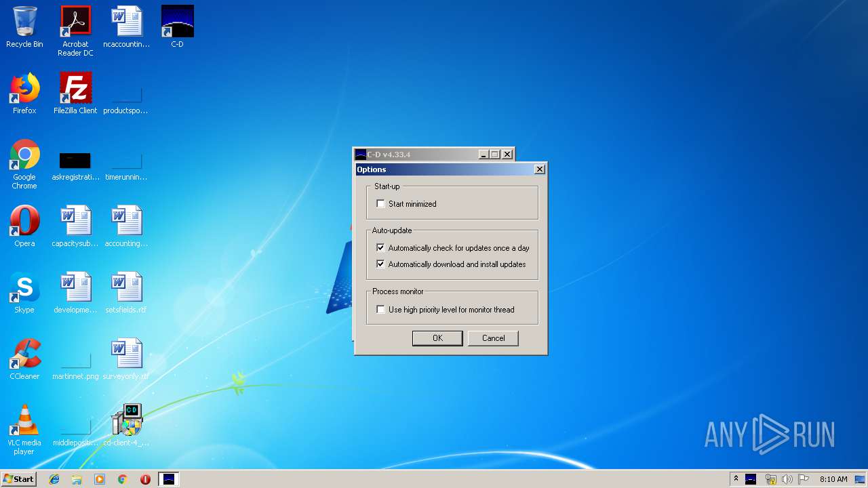
Task: Open the Recycle Bin desktop icon
Action: [x=24, y=27]
